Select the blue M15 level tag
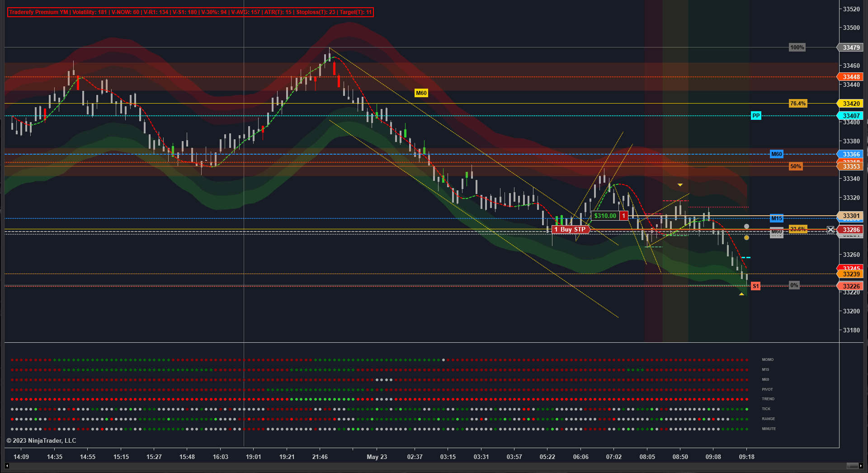The width and height of the screenshot is (868, 473). [777, 218]
